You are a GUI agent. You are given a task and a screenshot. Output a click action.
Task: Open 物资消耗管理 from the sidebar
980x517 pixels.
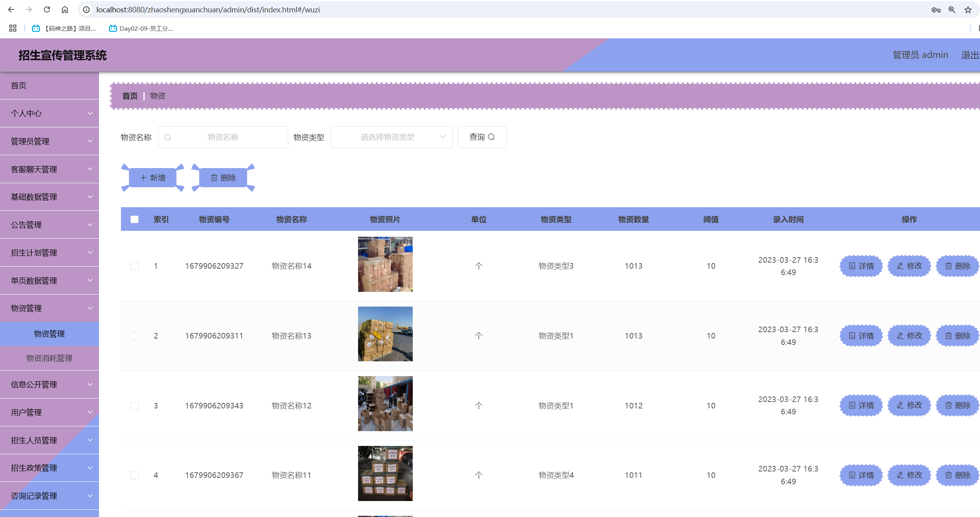(x=49, y=358)
